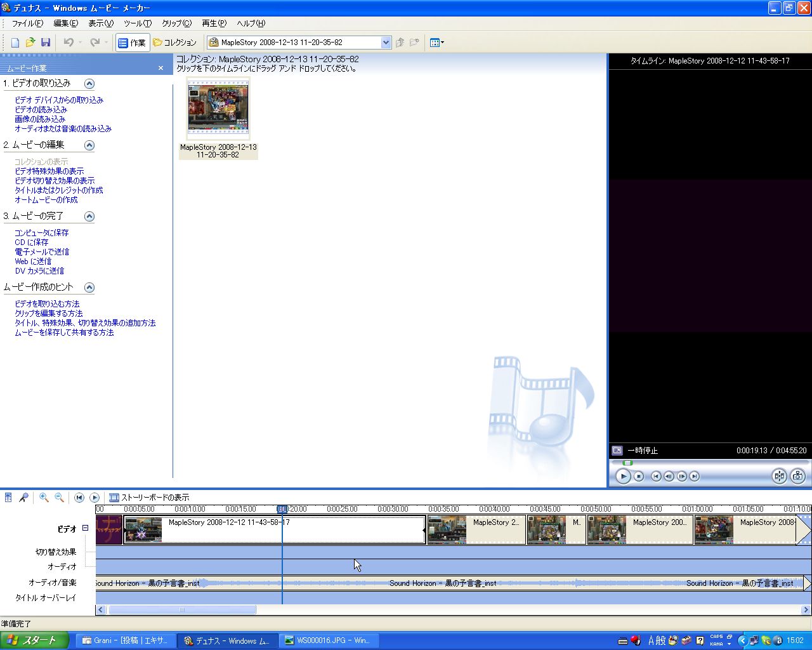Click the timeline zoom out magnifier

tap(59, 498)
